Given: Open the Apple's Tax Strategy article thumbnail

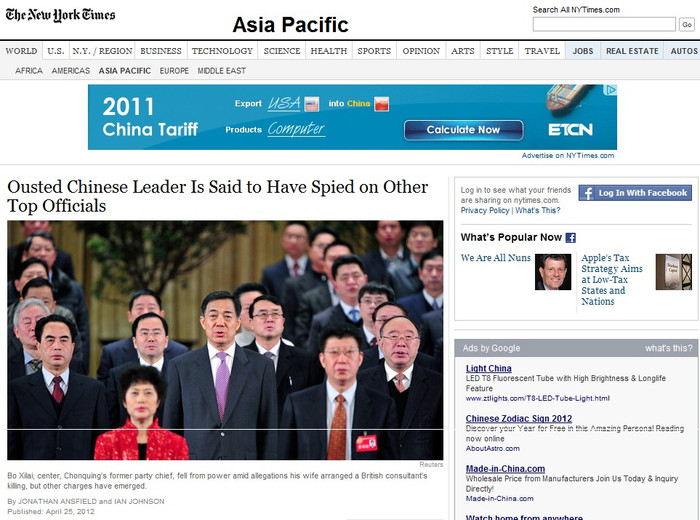Looking at the screenshot, I should click(673, 272).
